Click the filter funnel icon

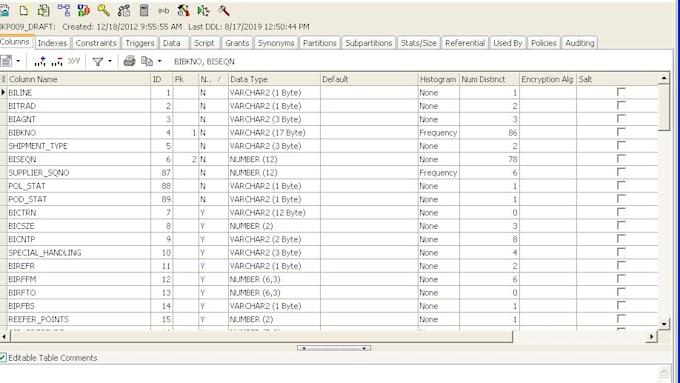pyautogui.click(x=98, y=62)
